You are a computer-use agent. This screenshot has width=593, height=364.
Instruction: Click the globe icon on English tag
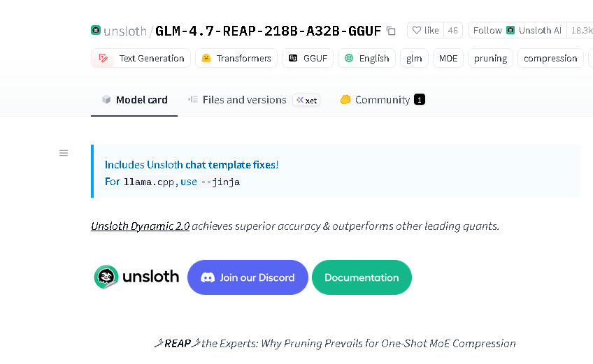pyautogui.click(x=349, y=58)
